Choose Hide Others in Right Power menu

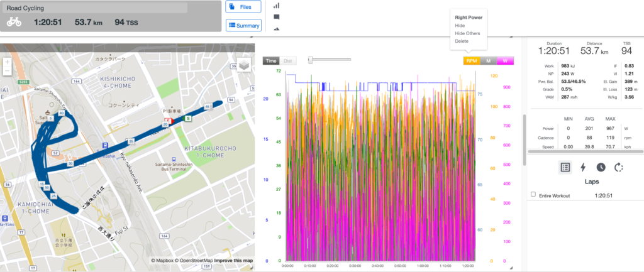coord(467,33)
